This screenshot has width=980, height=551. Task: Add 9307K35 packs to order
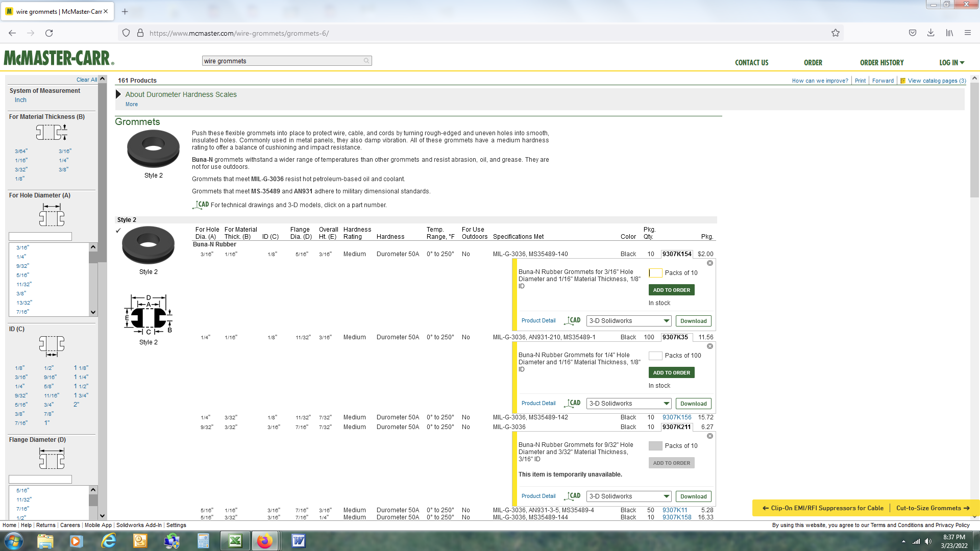coord(671,372)
